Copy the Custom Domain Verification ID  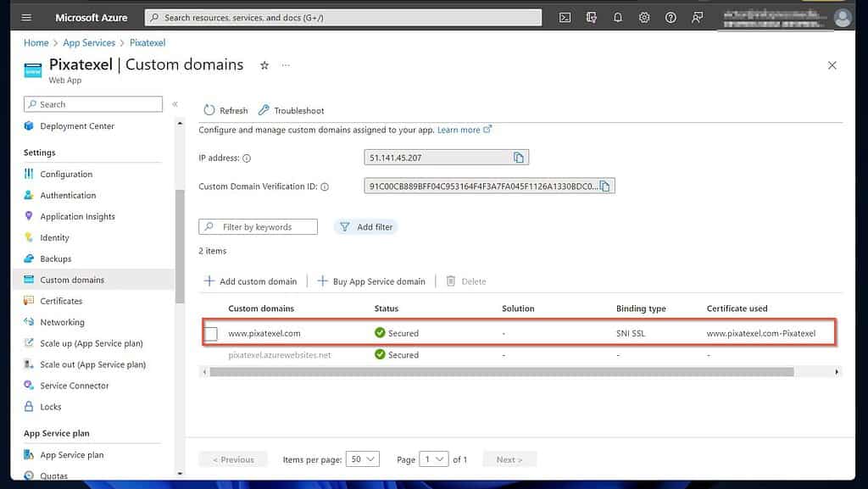pyautogui.click(x=605, y=186)
